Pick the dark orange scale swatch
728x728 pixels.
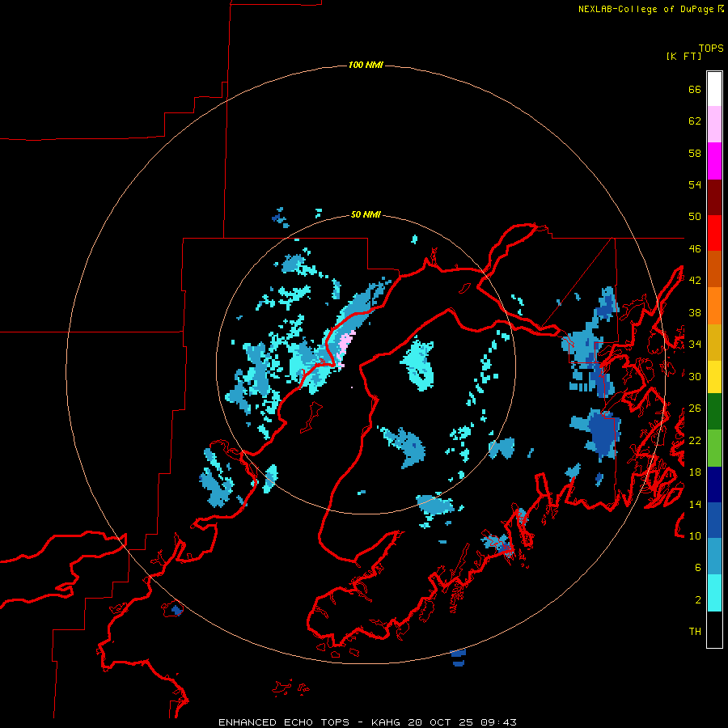[714, 269]
